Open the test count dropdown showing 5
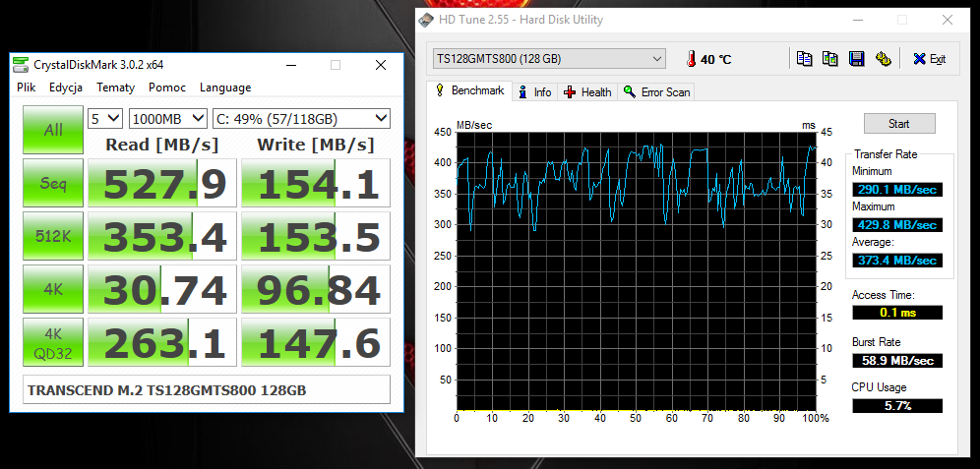 (105, 118)
